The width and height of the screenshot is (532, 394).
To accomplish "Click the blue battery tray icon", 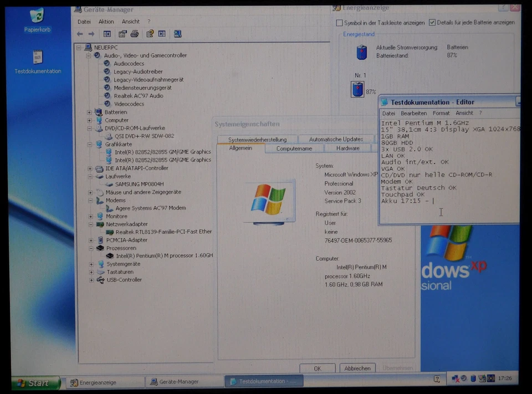I will tap(473, 378).
